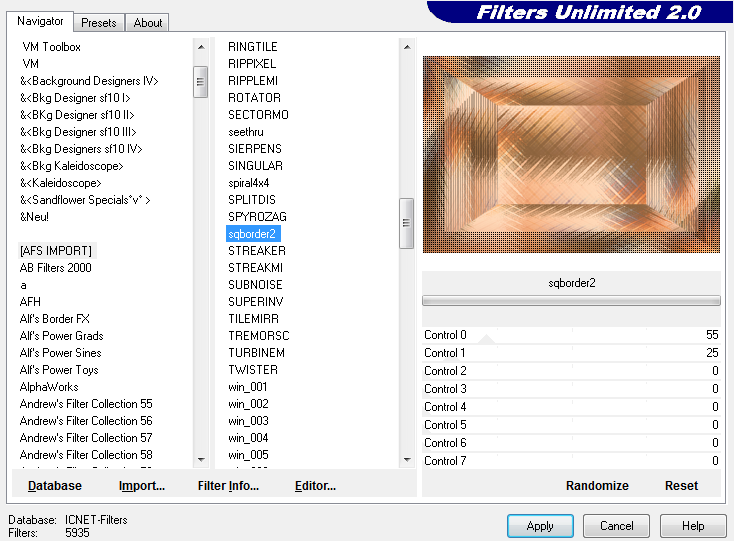This screenshot has width=734, height=541.
Task: Adjust the Control 1 slider
Action: tap(571, 353)
